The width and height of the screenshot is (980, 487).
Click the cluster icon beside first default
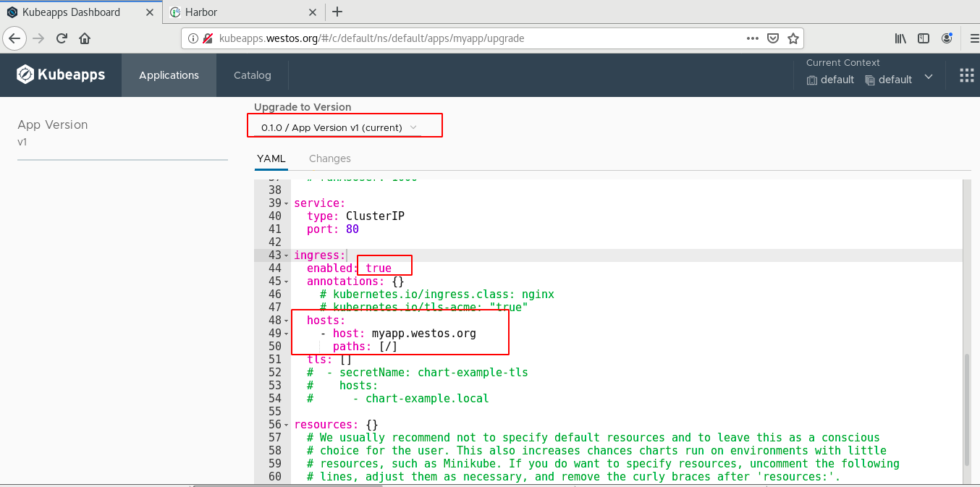(812, 80)
